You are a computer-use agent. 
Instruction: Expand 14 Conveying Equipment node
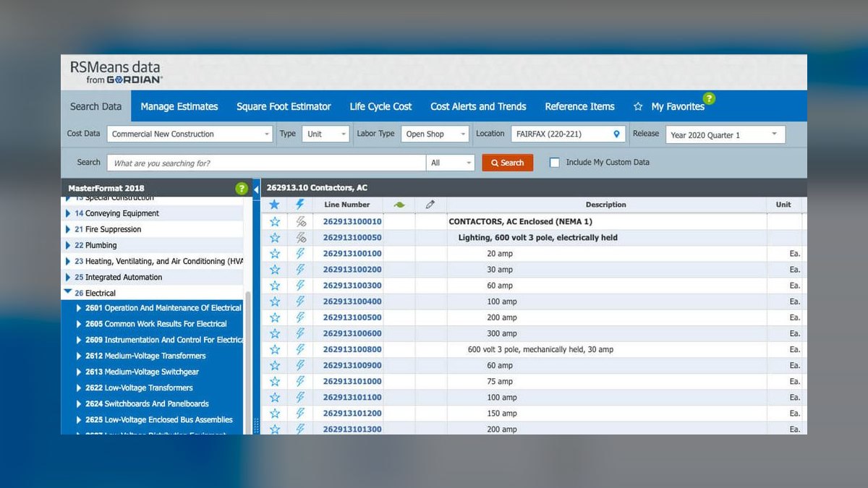(x=69, y=213)
